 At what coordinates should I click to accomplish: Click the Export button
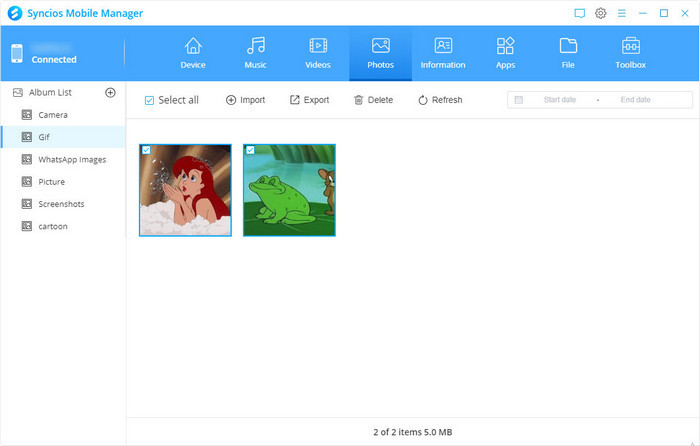tap(309, 100)
